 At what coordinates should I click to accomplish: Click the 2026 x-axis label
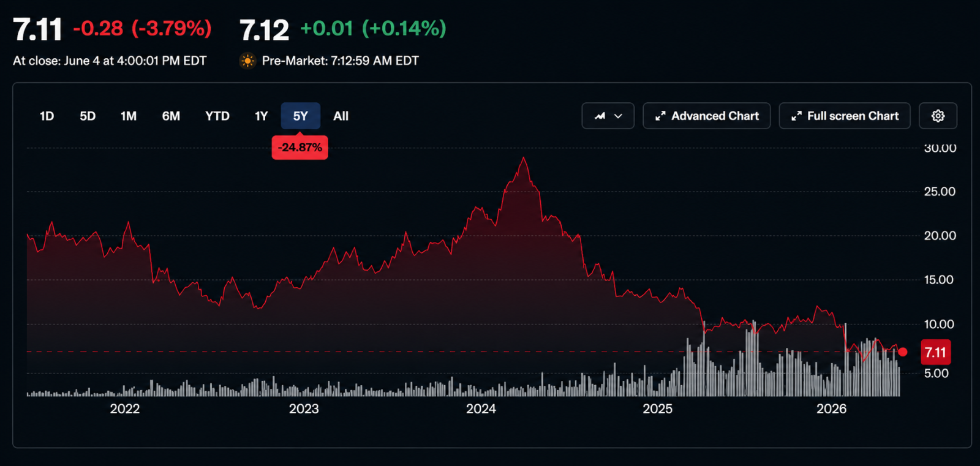click(x=831, y=408)
